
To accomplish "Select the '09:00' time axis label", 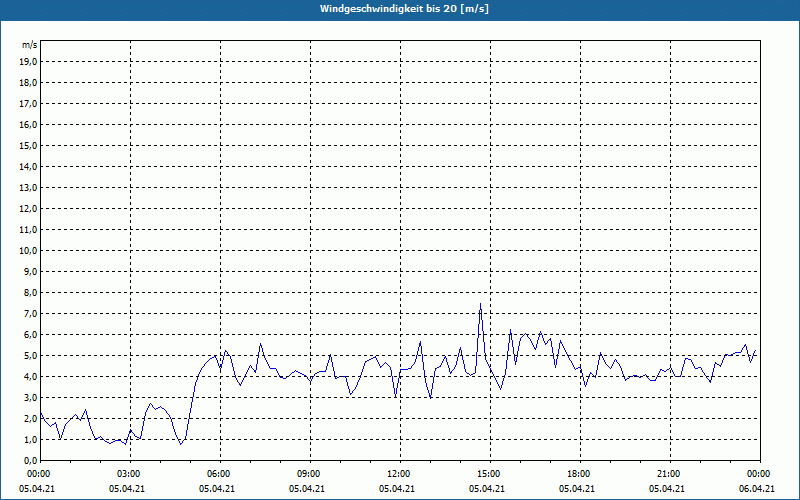I will pyautogui.click(x=309, y=474).
